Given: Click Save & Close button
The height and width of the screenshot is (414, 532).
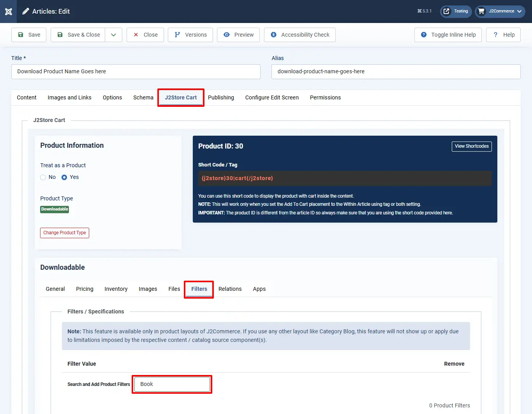Looking at the screenshot, I should (78, 35).
